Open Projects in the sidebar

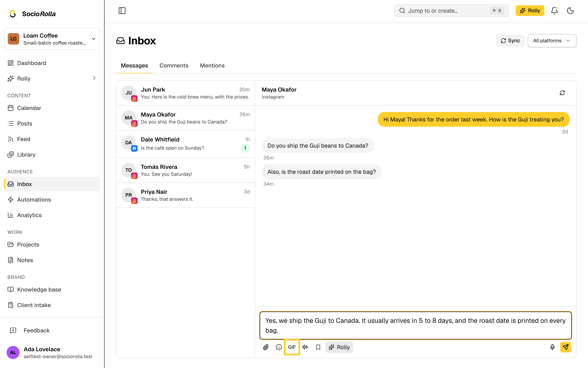coord(52,245)
